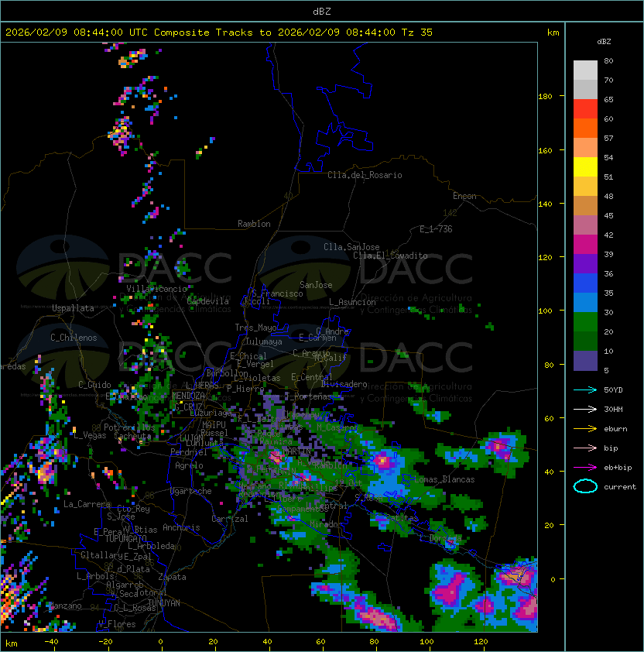
Task: Click the pink bip arrow in legend
Action: (585, 448)
